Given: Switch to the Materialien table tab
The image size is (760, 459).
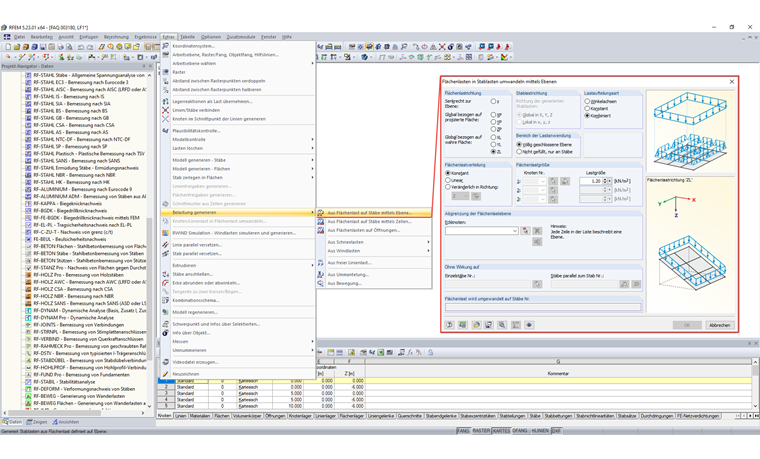Looking at the screenshot, I should pos(200,416).
